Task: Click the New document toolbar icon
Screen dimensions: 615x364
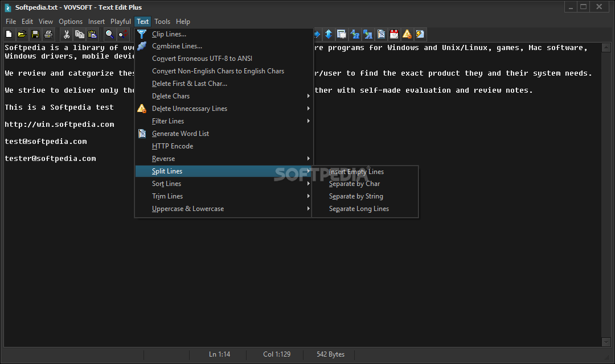Action: click(x=9, y=35)
